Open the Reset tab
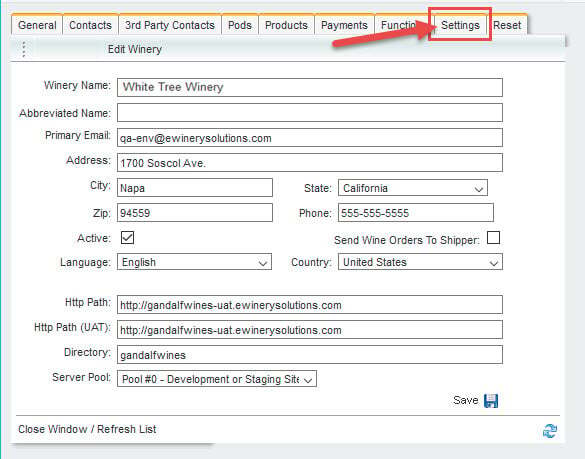585x459 pixels. click(x=507, y=25)
